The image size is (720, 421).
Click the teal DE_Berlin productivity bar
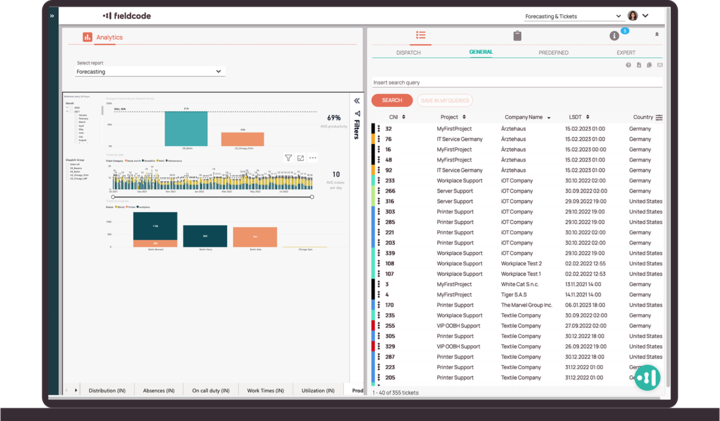[x=186, y=129]
